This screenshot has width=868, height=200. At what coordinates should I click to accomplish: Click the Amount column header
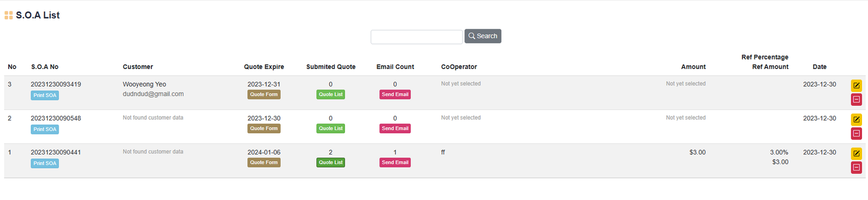point(693,67)
